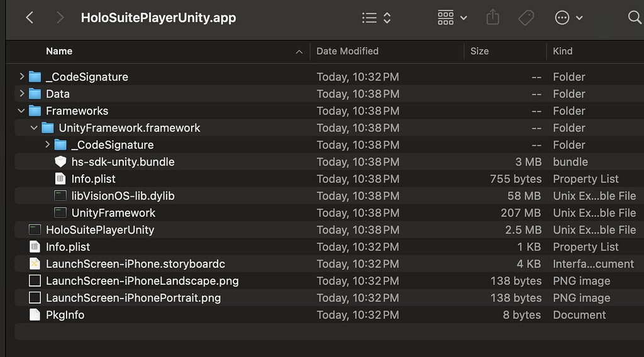644x357 pixels.
Task: Collapse the Frameworks folder
Action: click(x=22, y=111)
